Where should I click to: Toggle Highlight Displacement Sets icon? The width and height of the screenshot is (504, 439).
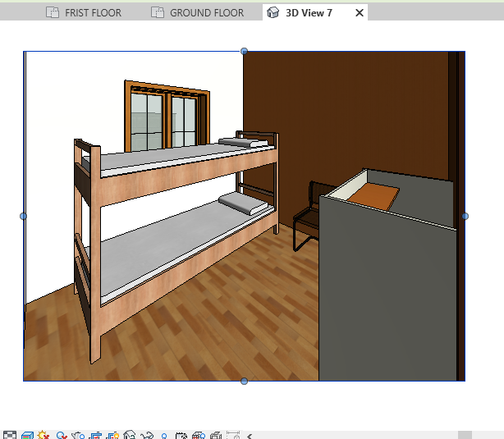(216, 435)
